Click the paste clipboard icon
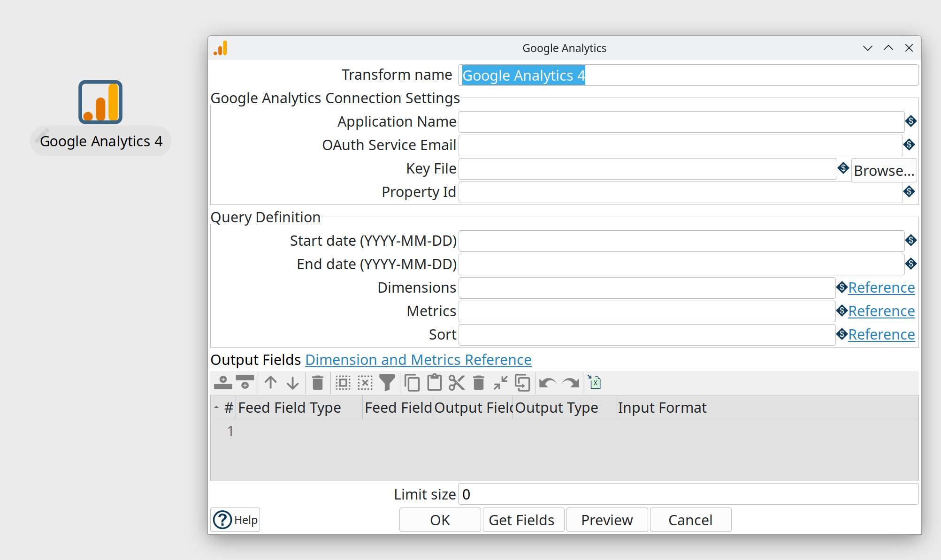The width and height of the screenshot is (941, 560). 434,383
